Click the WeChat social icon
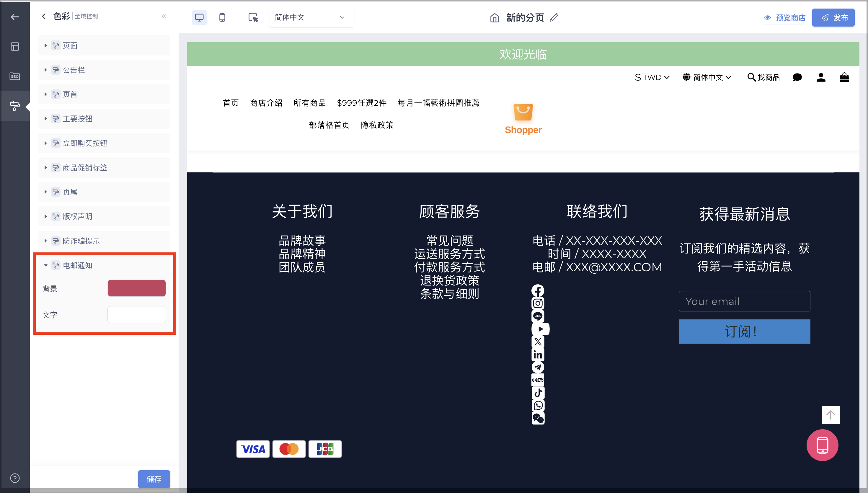 click(x=538, y=418)
